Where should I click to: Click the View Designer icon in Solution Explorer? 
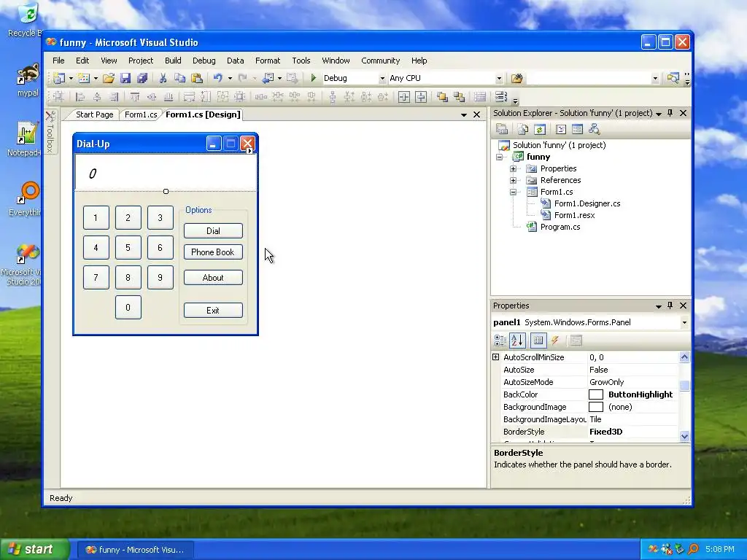[577, 129]
